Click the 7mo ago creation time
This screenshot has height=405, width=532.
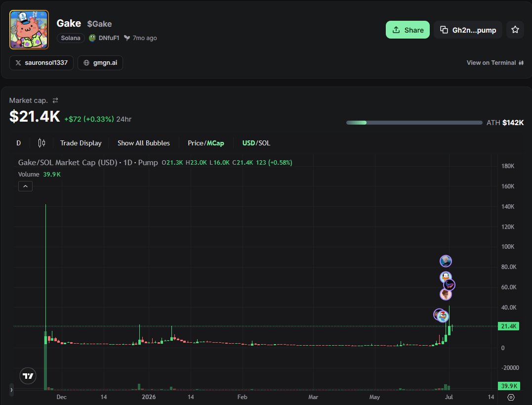145,38
